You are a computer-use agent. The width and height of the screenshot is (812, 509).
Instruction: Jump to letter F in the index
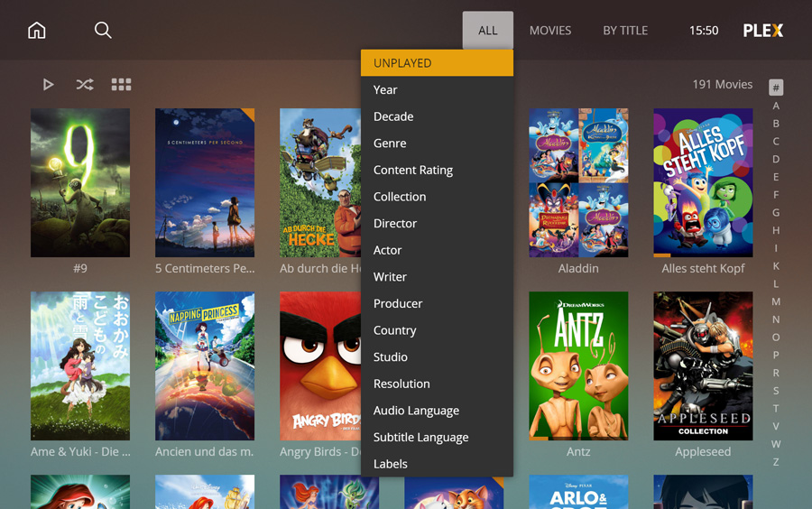776,195
